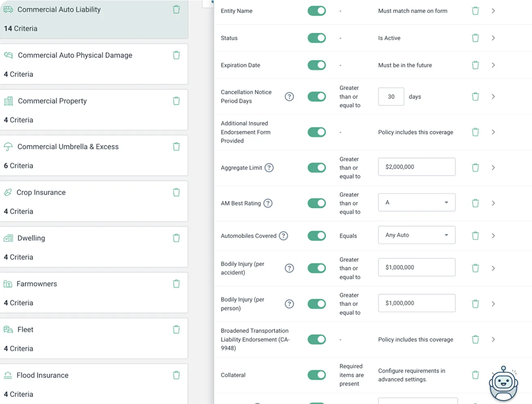Screen dimensions: 532x404
Task: Open the AM Best Rating dropdown
Action: [x=416, y=202]
